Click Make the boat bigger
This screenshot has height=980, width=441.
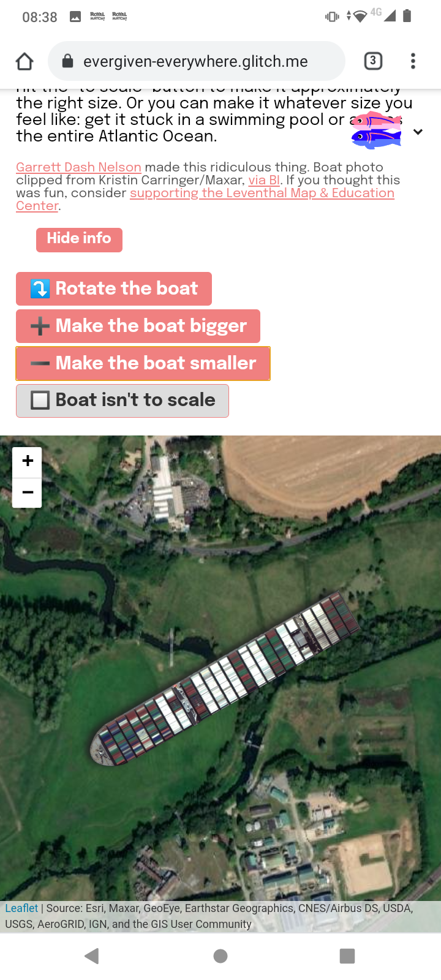point(138,326)
